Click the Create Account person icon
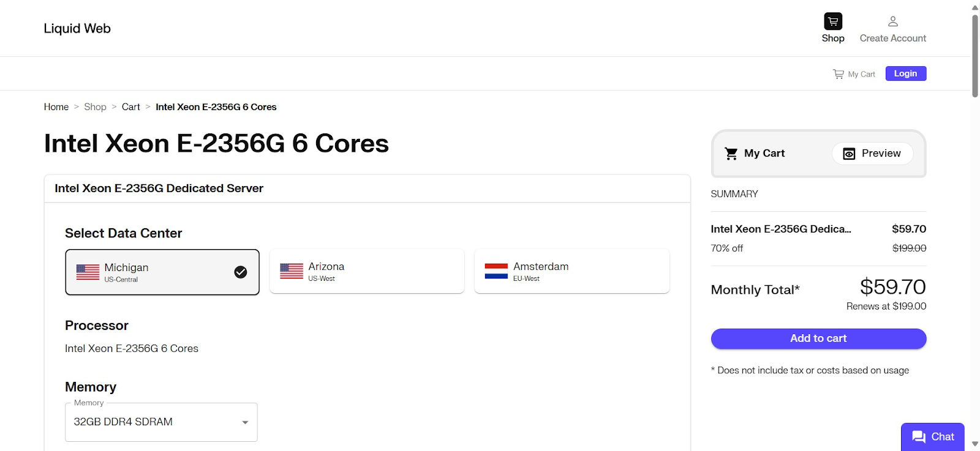 click(x=893, y=21)
